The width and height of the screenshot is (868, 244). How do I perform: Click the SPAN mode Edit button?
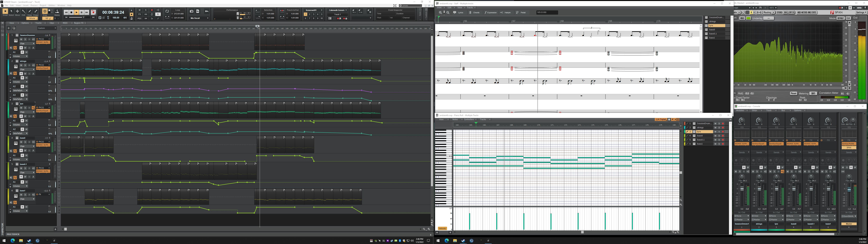coord(849,18)
